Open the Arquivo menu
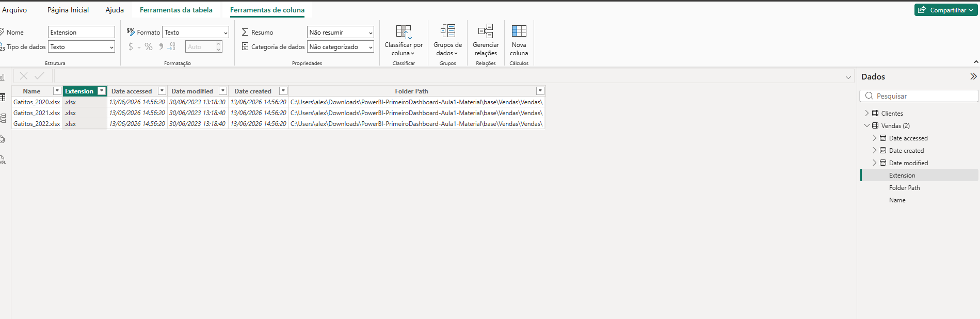Image resolution: width=980 pixels, height=319 pixels. click(14, 10)
